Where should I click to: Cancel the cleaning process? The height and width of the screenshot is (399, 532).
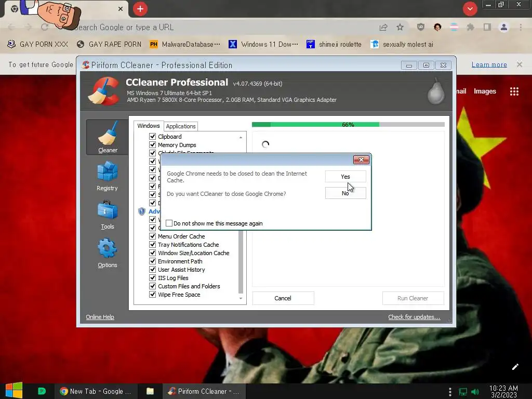[283, 298]
